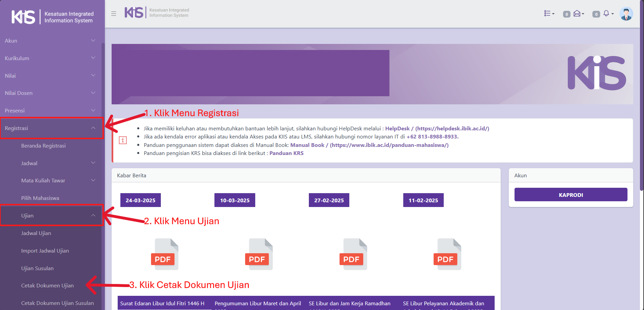This screenshot has width=644, height=310.
Task: Collapse the Registrasi sidebar menu
Action: coord(50,128)
